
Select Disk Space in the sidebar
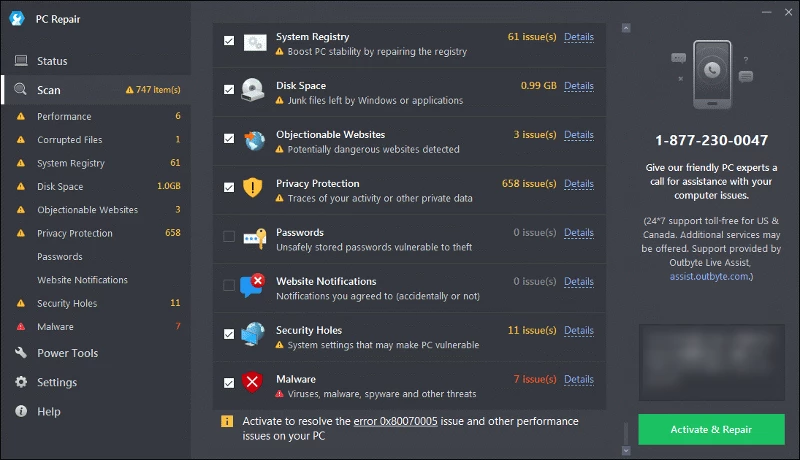click(x=96, y=186)
